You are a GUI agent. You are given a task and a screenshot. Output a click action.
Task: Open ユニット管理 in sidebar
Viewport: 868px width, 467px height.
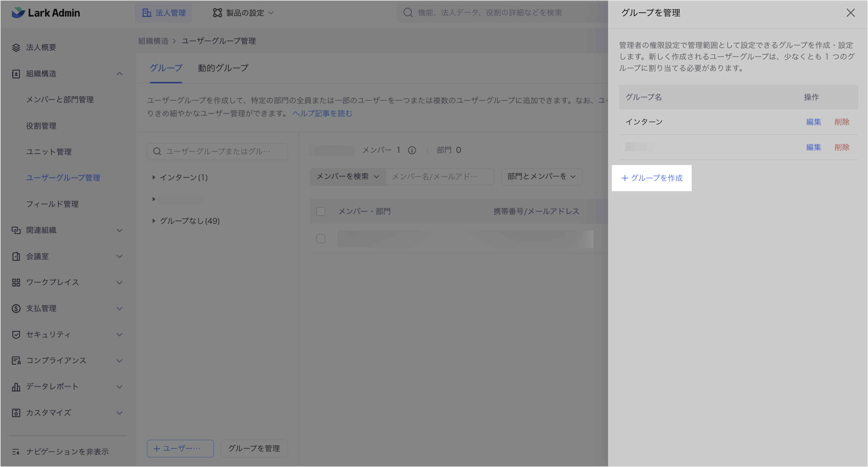[x=49, y=152]
